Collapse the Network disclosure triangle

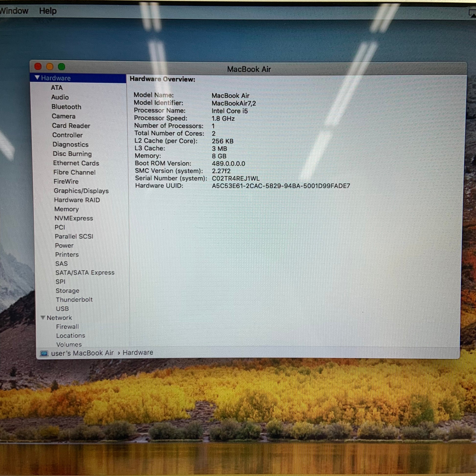pyautogui.click(x=43, y=317)
